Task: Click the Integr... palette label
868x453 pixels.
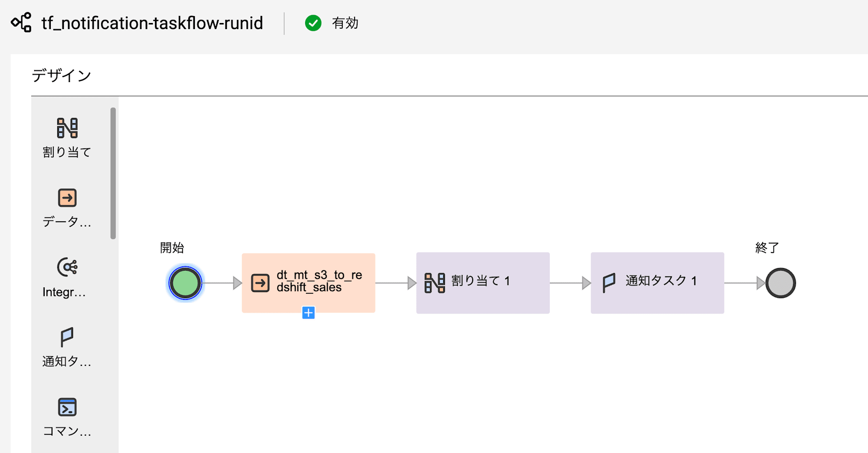Action: (x=64, y=292)
